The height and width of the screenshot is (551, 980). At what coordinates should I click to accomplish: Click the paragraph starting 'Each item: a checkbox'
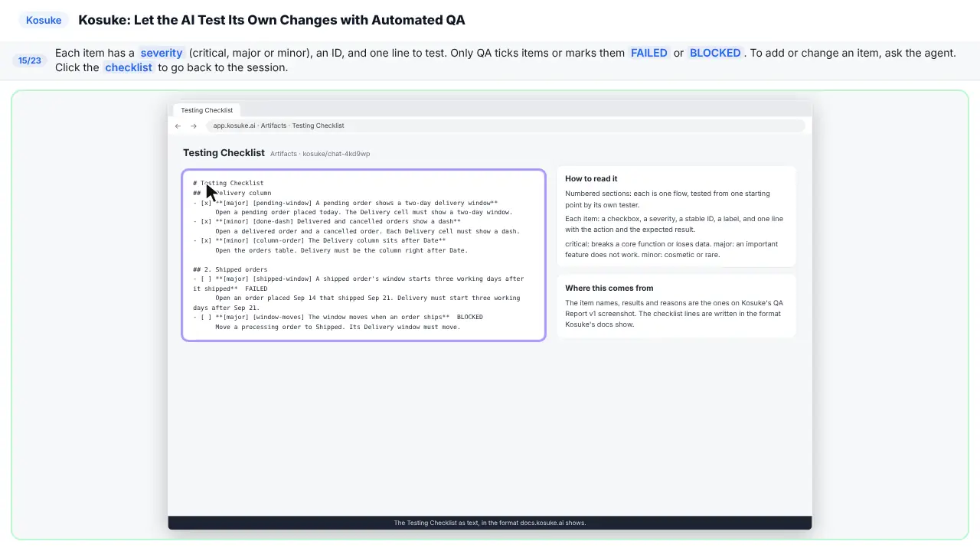point(674,224)
